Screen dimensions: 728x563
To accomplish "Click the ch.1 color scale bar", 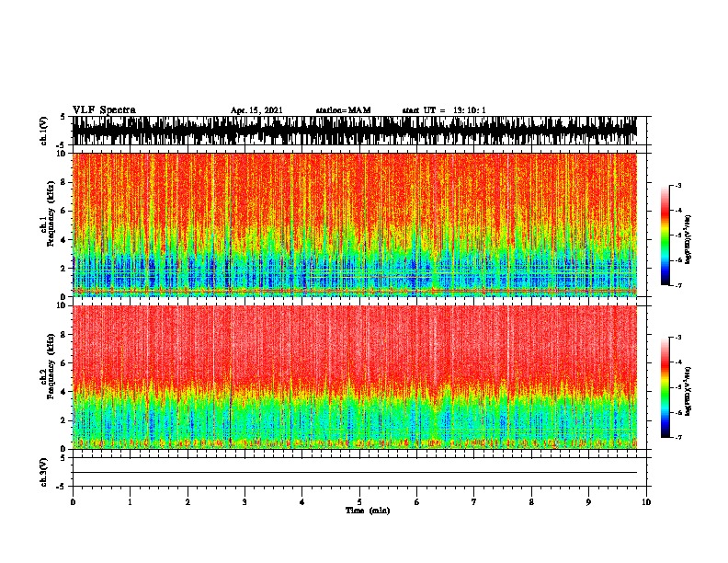I will (665, 236).
